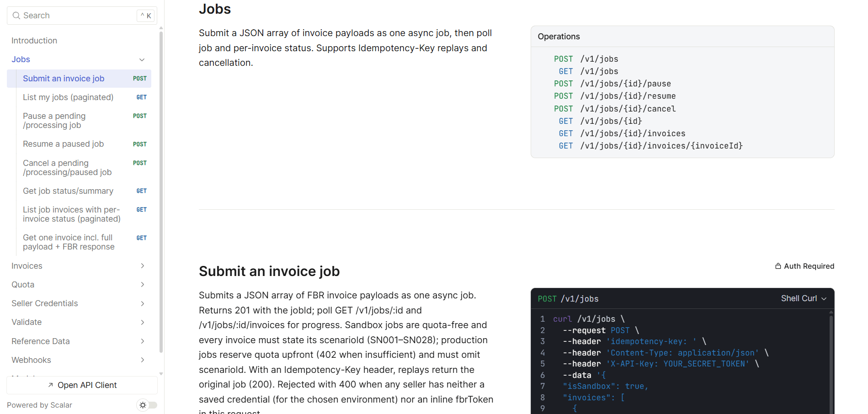The height and width of the screenshot is (414, 868).
Task: Open List my jobs (paginated)
Action: point(79,97)
